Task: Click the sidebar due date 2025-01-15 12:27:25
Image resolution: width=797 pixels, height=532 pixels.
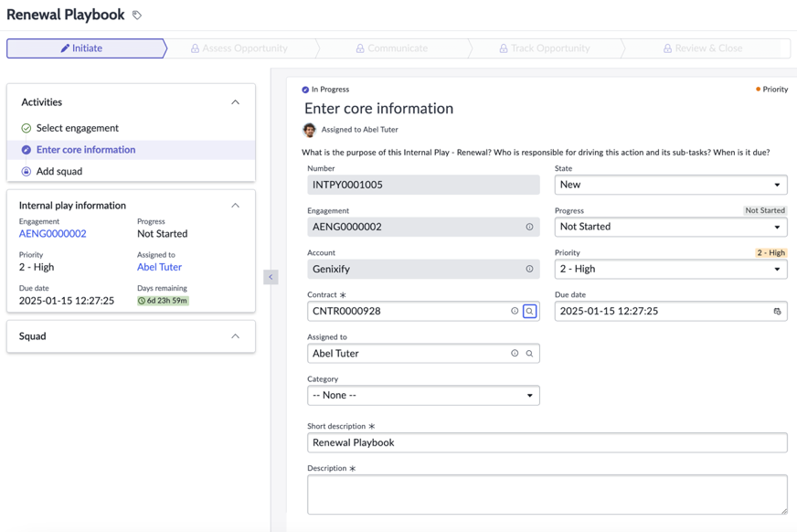Action: tap(67, 301)
